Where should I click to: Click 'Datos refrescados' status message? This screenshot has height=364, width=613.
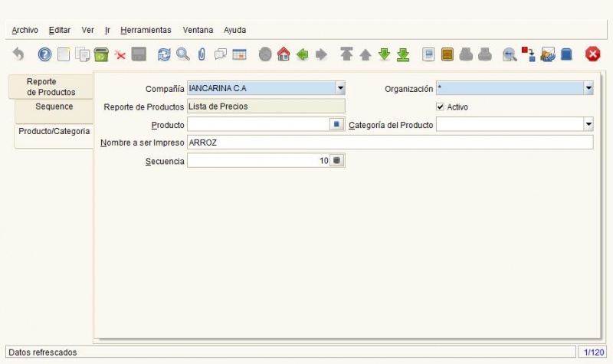tap(43, 353)
